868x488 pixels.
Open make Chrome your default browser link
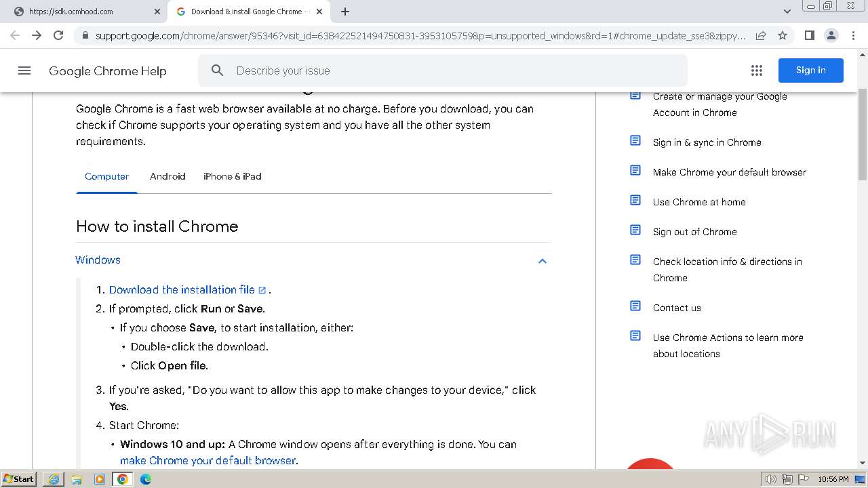coord(208,460)
